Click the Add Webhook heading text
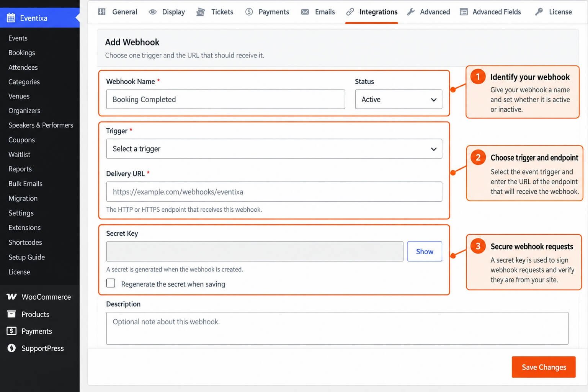The image size is (588, 392). point(132,42)
